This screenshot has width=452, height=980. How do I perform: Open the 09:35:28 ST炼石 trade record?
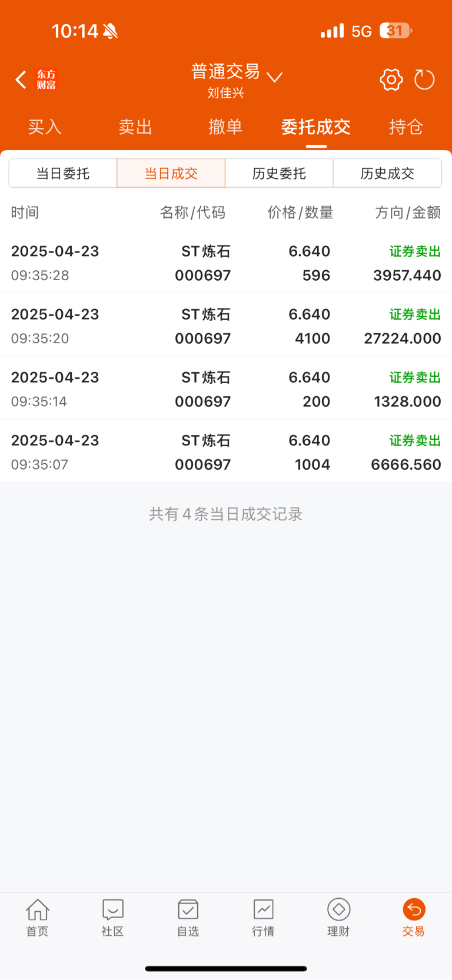[226, 263]
